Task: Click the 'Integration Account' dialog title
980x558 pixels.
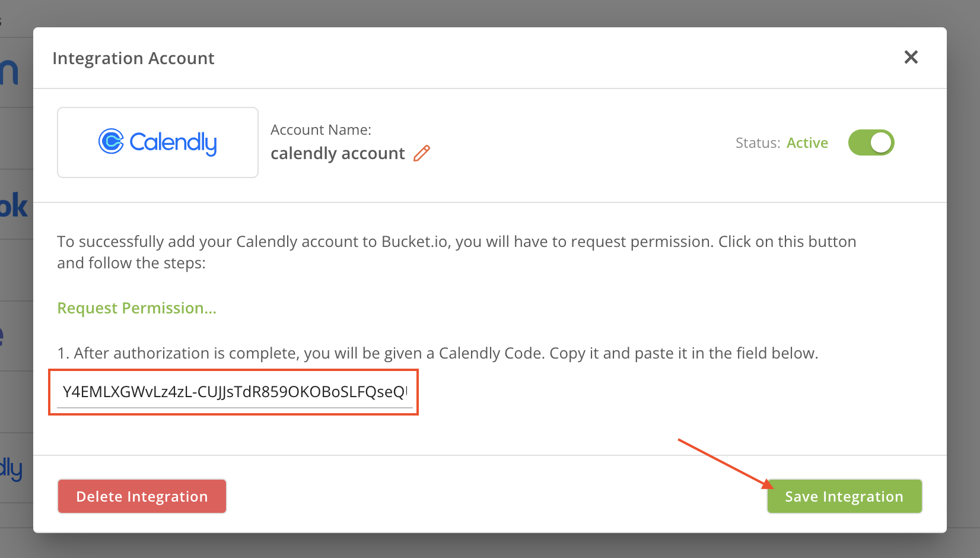Action: (133, 58)
